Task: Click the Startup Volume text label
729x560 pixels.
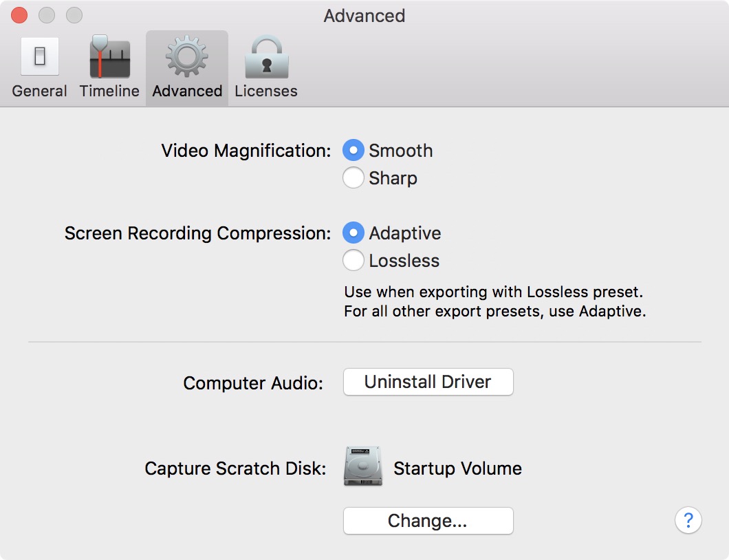Action: click(x=457, y=469)
